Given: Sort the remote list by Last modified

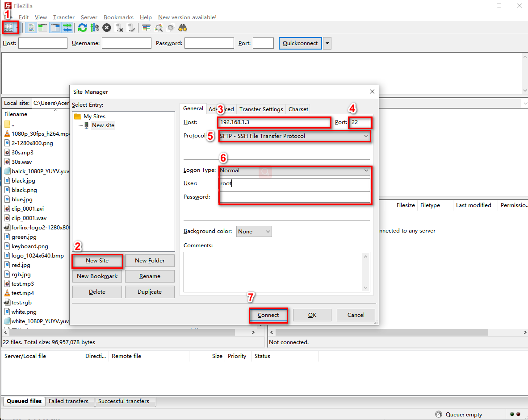Looking at the screenshot, I should tap(474, 205).
